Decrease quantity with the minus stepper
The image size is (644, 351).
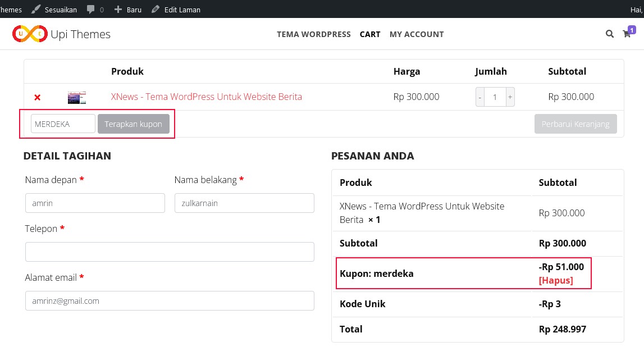[480, 97]
